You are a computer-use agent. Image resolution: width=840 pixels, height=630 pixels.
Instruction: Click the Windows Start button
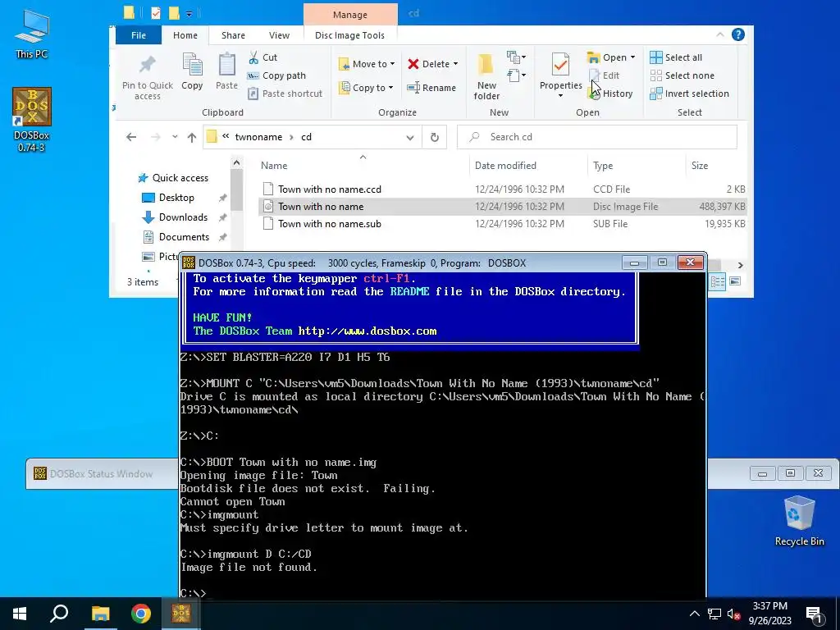(20, 614)
